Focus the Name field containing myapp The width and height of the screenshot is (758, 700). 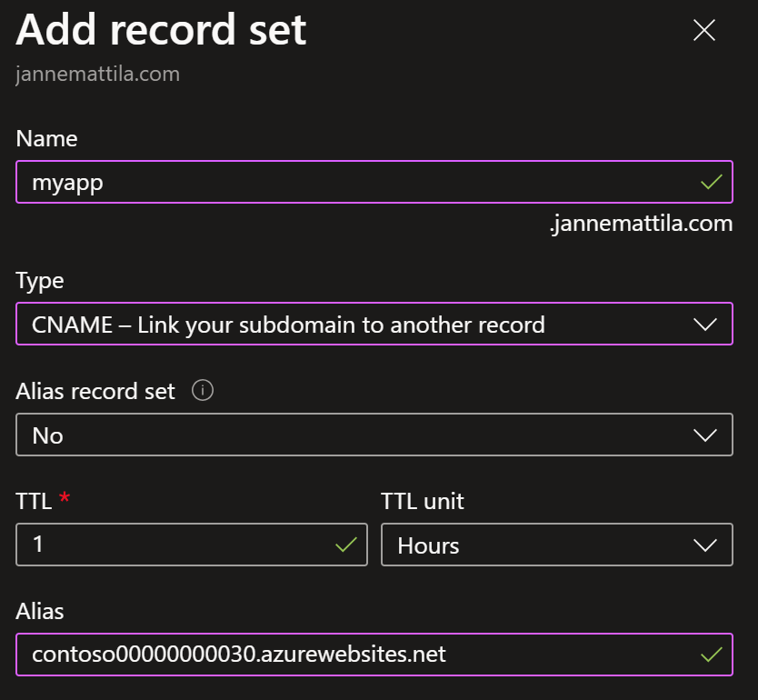click(374, 182)
